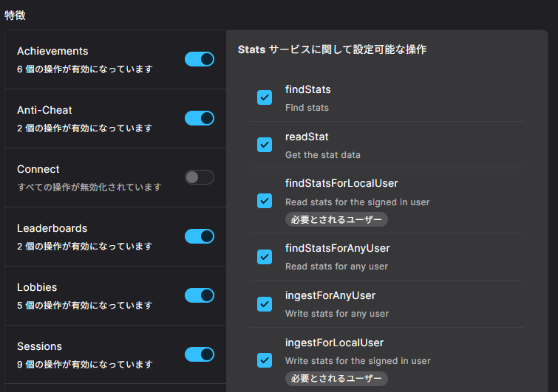Click the ingestForLocalUser operation label

[334, 343]
